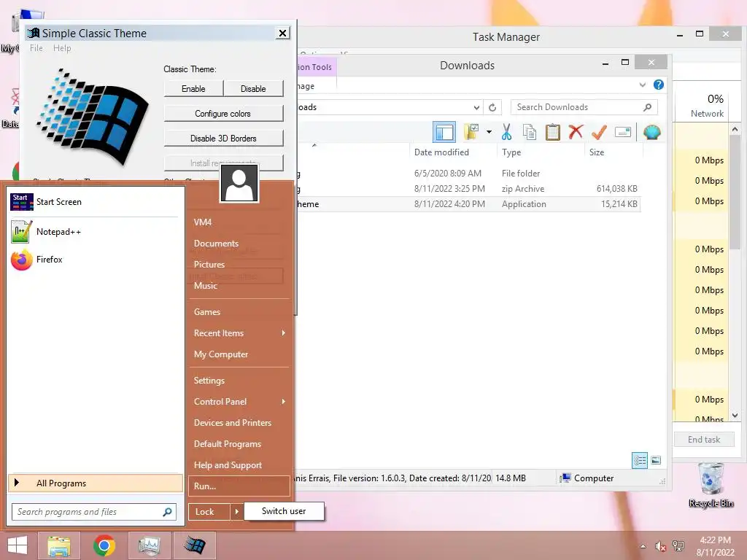747x560 pixels.
Task: Click Task Manager scrollbar down arrow
Action: click(x=735, y=415)
